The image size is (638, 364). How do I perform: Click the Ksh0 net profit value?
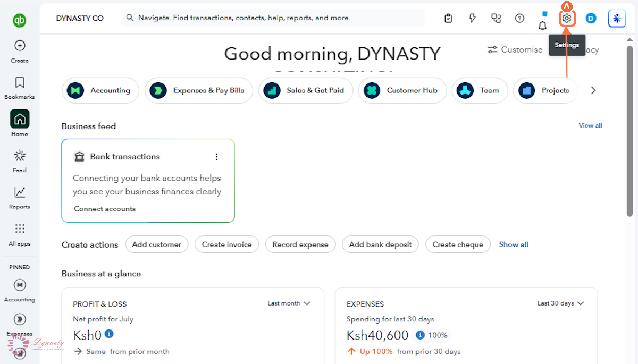[x=87, y=335]
